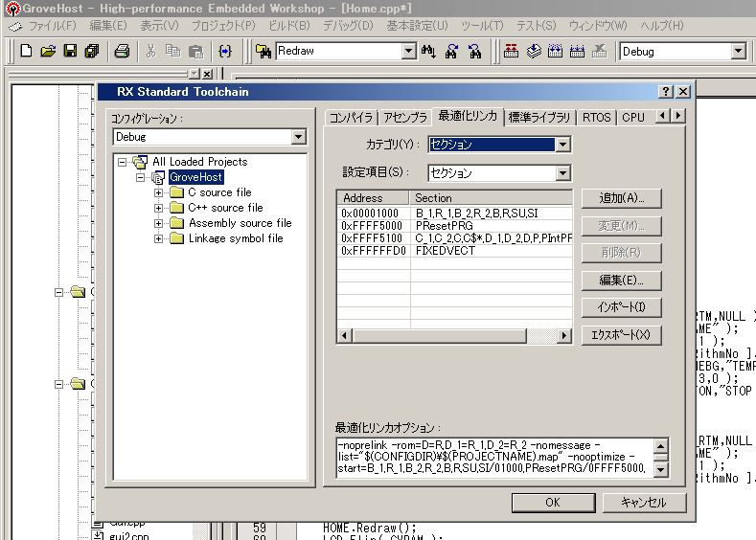Open the ヘルプ(H) menu
Screen dimensions: 756x540
click(x=662, y=26)
